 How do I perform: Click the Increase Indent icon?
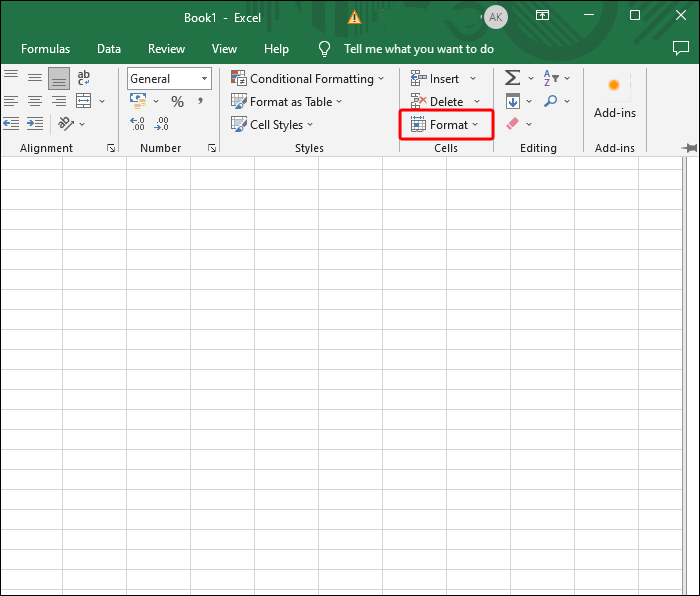34,123
